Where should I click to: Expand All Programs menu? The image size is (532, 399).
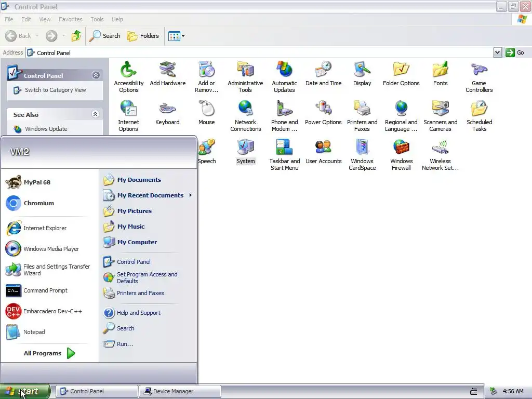pyautogui.click(x=49, y=353)
